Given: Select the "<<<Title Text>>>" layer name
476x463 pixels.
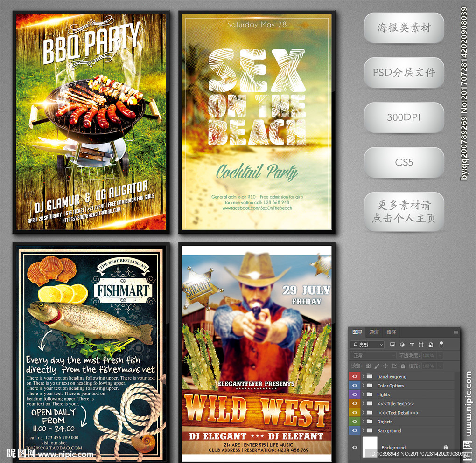Looking at the screenshot, I should click(396, 403).
